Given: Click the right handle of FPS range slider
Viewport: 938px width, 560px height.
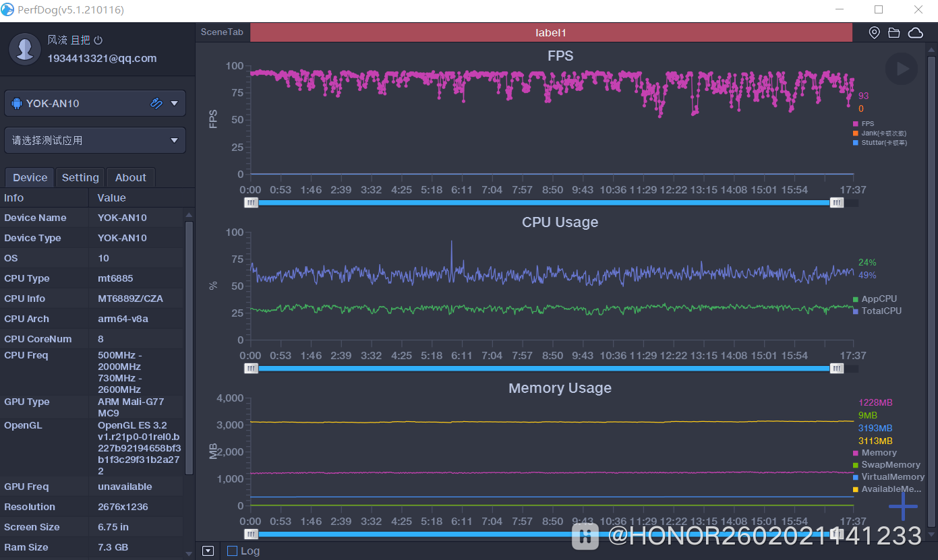Looking at the screenshot, I should pyautogui.click(x=837, y=202).
